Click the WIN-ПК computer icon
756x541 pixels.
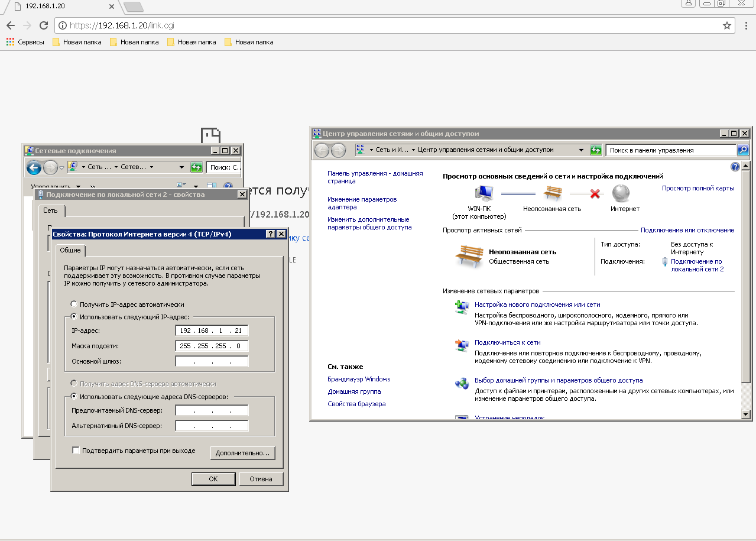pos(485,193)
